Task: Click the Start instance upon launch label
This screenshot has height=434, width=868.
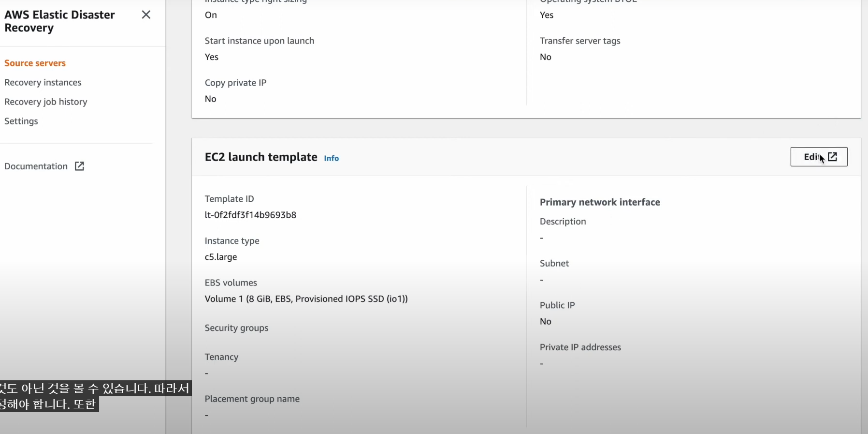Action: [260, 41]
